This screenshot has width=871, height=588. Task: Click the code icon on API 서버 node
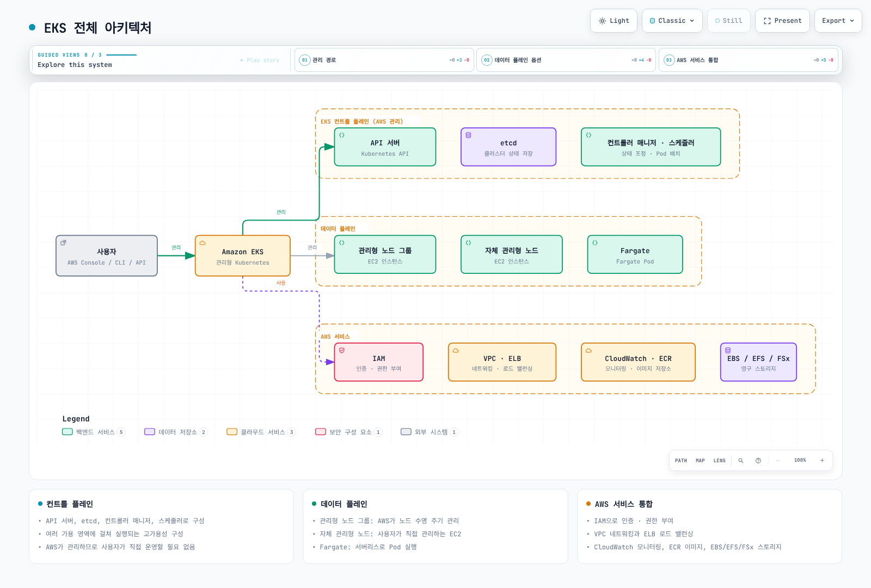point(342,135)
